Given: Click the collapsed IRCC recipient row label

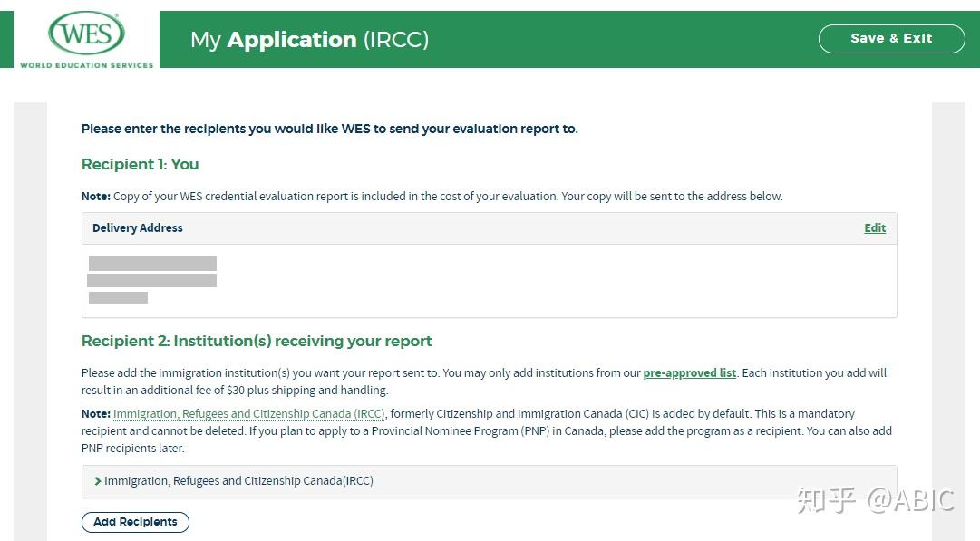Looking at the screenshot, I should (238, 481).
